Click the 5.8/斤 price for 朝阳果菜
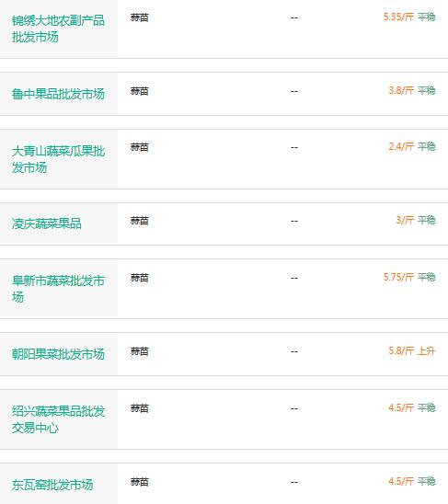The width and height of the screenshot is (448, 504). (x=401, y=350)
